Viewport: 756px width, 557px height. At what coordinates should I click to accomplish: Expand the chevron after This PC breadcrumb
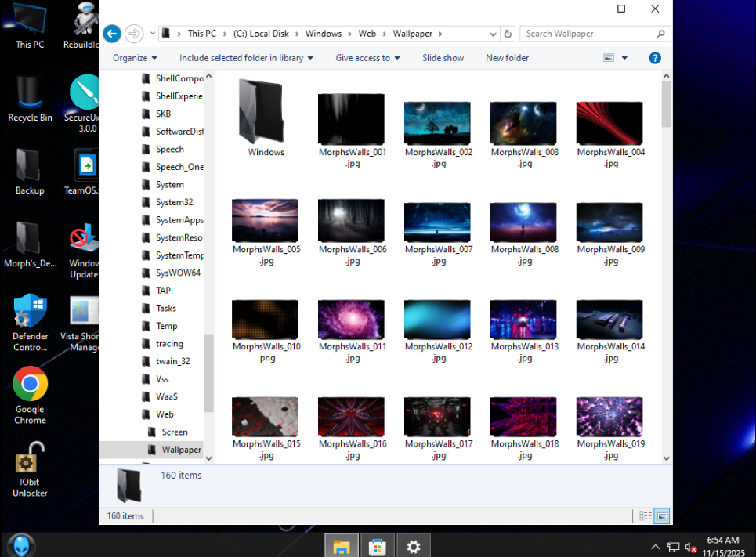[x=225, y=34]
